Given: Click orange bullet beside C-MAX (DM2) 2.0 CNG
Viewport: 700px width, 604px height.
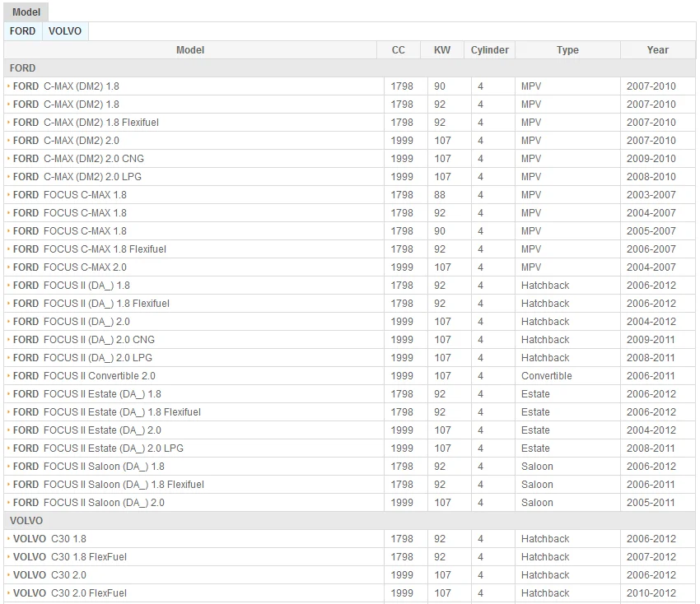Looking at the screenshot, I should tap(8, 158).
